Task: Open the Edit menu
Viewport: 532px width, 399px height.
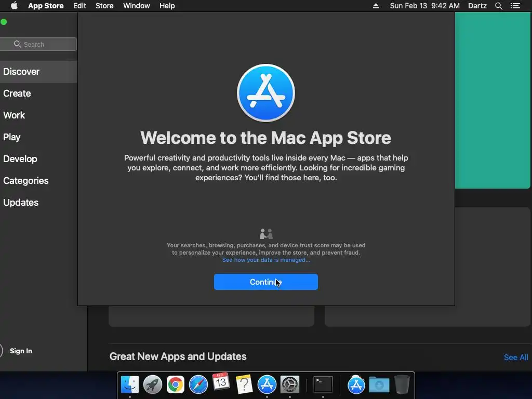Action: 79,6
